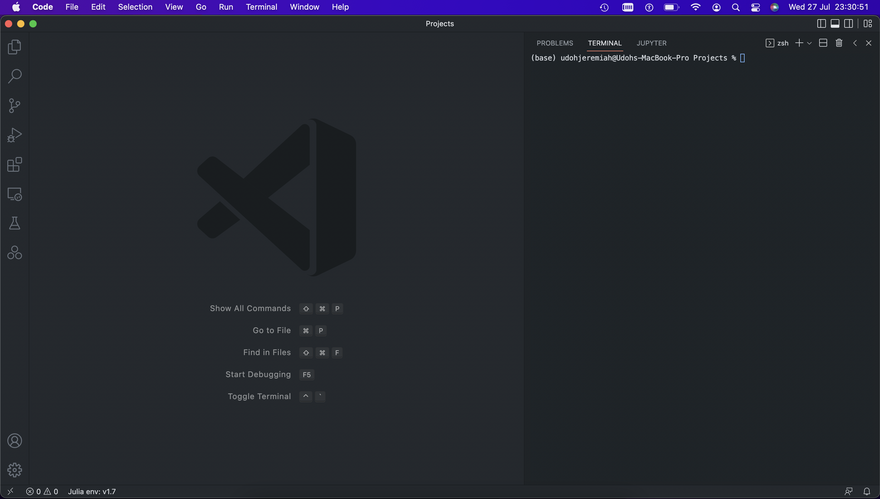Image resolution: width=880 pixels, height=499 pixels.
Task: Open the Edit menu
Action: [98, 7]
